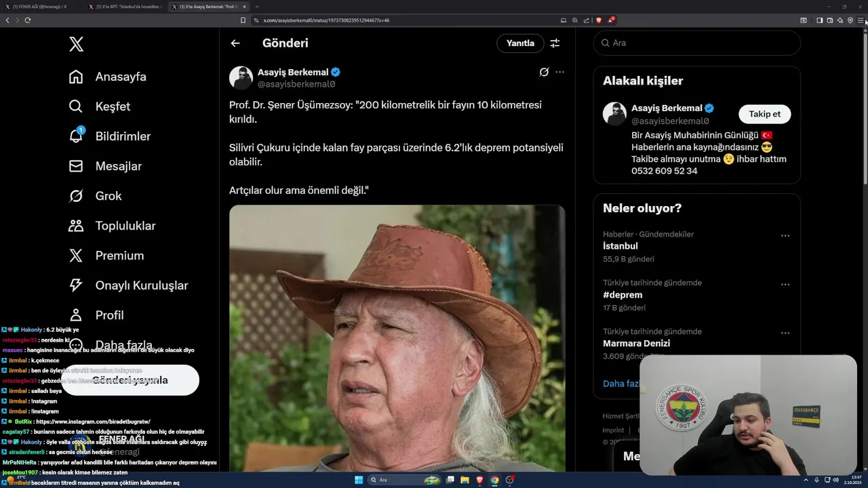Click post author's name Asayiş Berkemal
This screenshot has width=868, height=488.
tap(293, 72)
